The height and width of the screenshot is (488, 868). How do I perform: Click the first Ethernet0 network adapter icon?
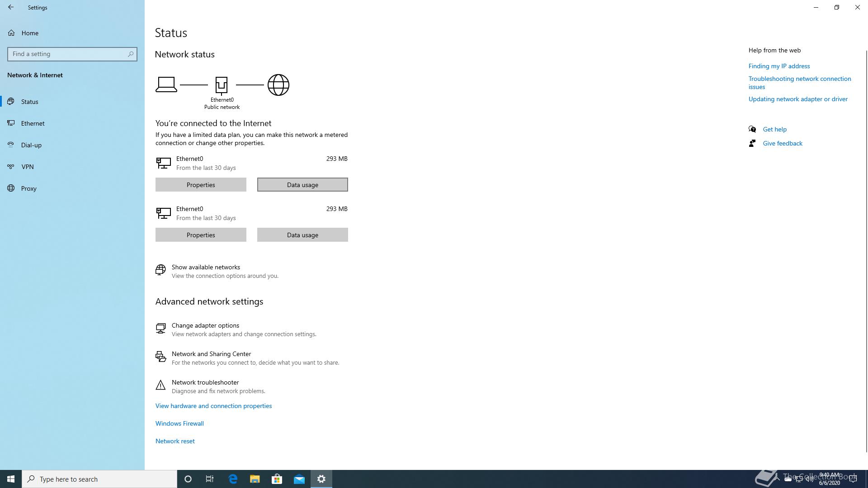click(x=163, y=163)
